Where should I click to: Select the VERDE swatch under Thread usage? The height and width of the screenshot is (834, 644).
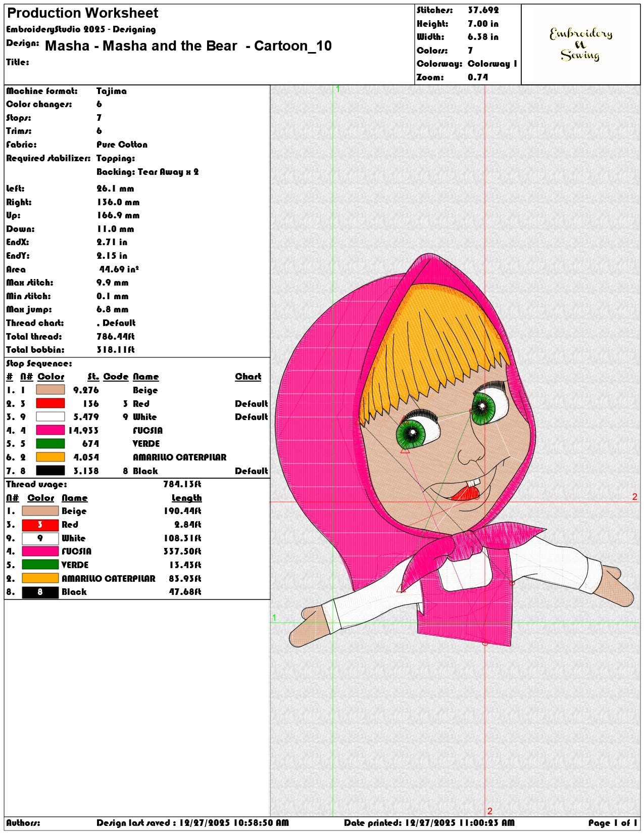[x=40, y=565]
